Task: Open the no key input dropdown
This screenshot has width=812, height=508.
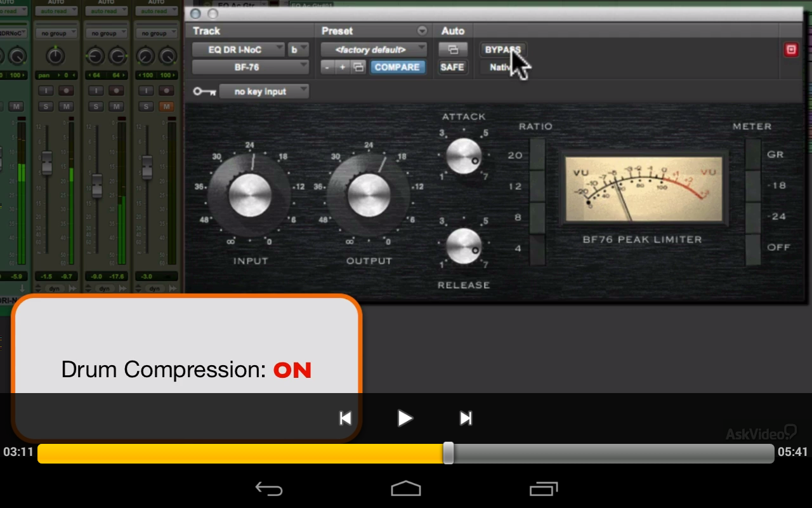Action: pyautogui.click(x=264, y=91)
